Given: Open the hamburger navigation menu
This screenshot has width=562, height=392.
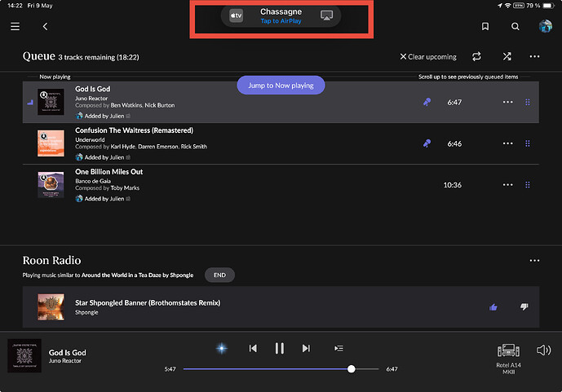Looking at the screenshot, I should point(15,27).
